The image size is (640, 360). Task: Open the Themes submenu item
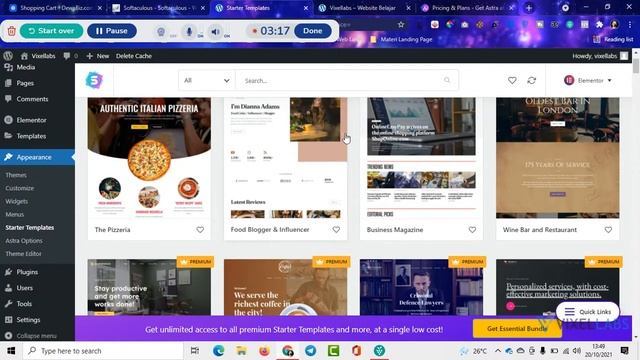click(x=16, y=175)
